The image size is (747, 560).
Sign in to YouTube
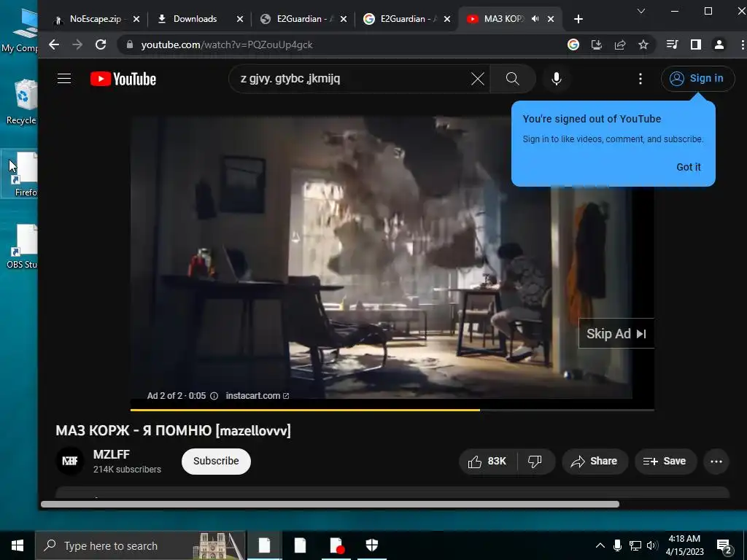(x=697, y=79)
